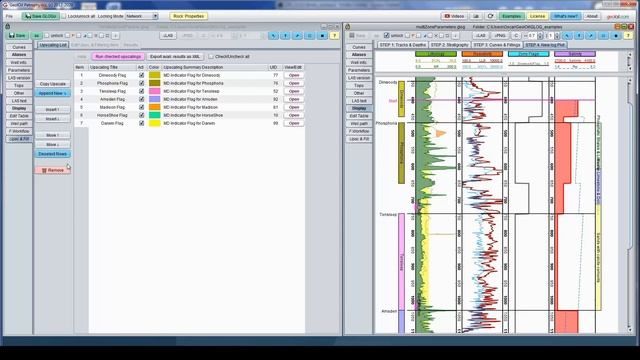Viewport: 640px width, 360px height.
Task: Switch to STEP 2: Stratigraphy tab
Action: [x=449, y=45]
